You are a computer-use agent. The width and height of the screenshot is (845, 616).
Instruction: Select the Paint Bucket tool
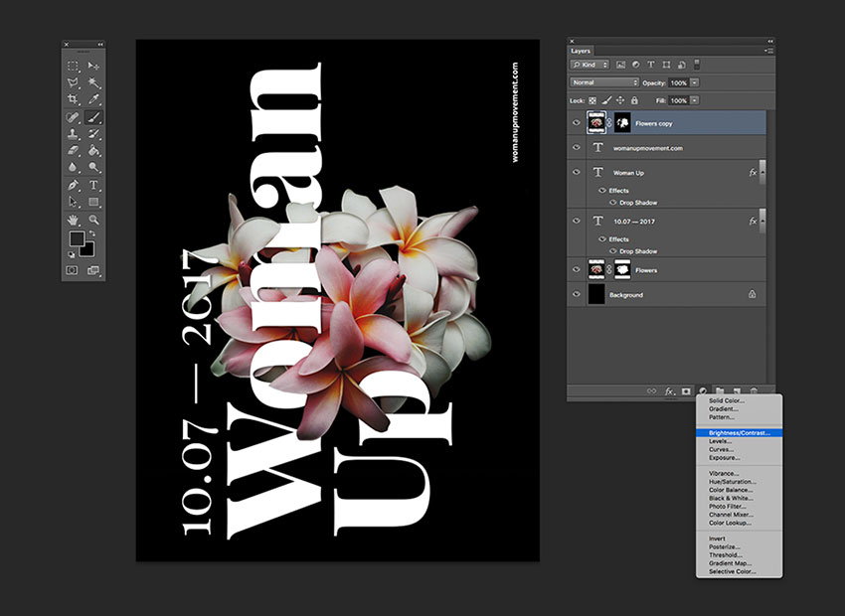(x=93, y=150)
